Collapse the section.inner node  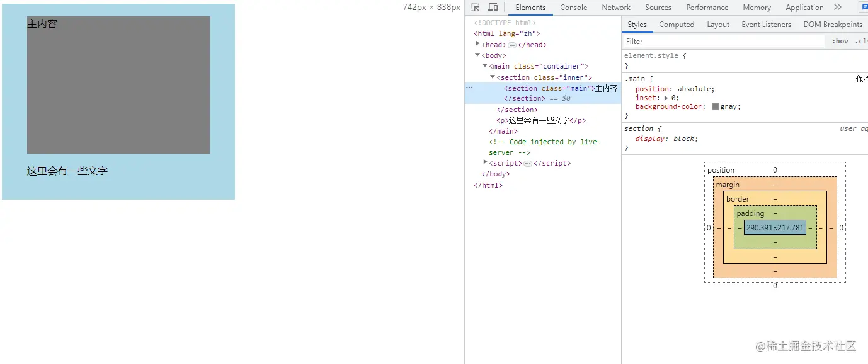(x=493, y=77)
